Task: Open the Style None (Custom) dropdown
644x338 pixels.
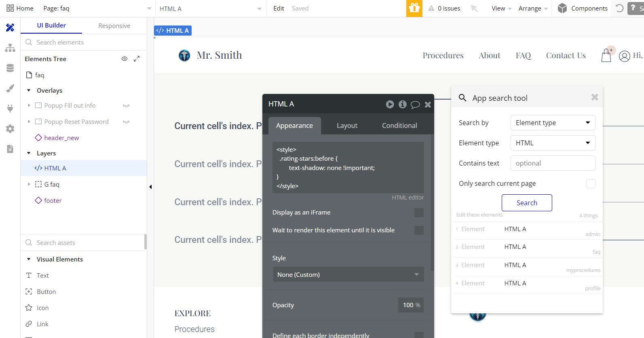Action: pyautogui.click(x=348, y=274)
